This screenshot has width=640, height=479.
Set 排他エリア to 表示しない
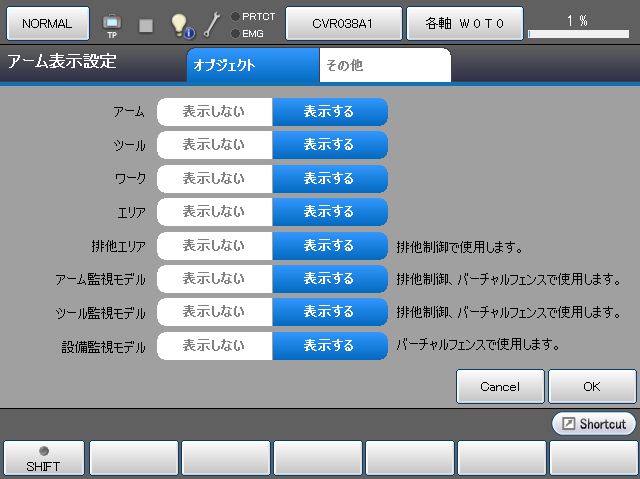(214, 246)
